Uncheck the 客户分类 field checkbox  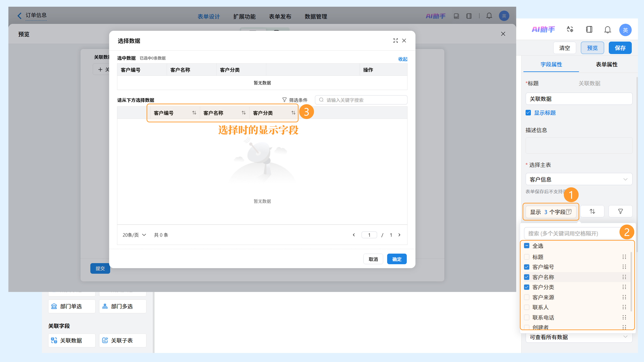click(526, 287)
